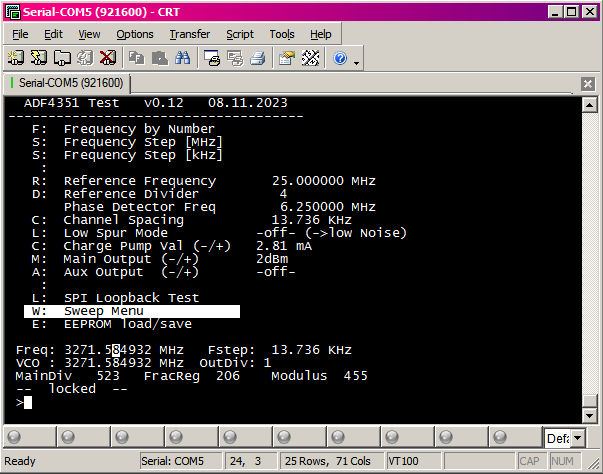This screenshot has height=474, width=603.
Task: Click the 'E: EEPROM load/save' line
Action: [x=112, y=324]
